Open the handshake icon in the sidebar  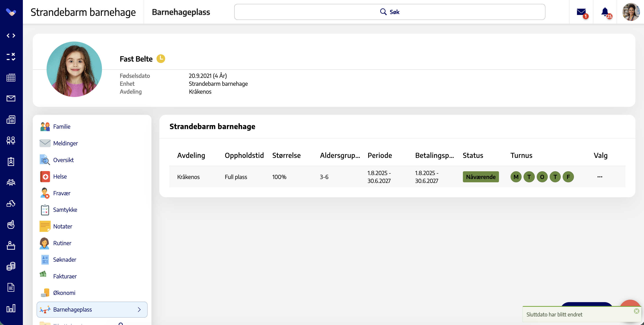point(11,203)
